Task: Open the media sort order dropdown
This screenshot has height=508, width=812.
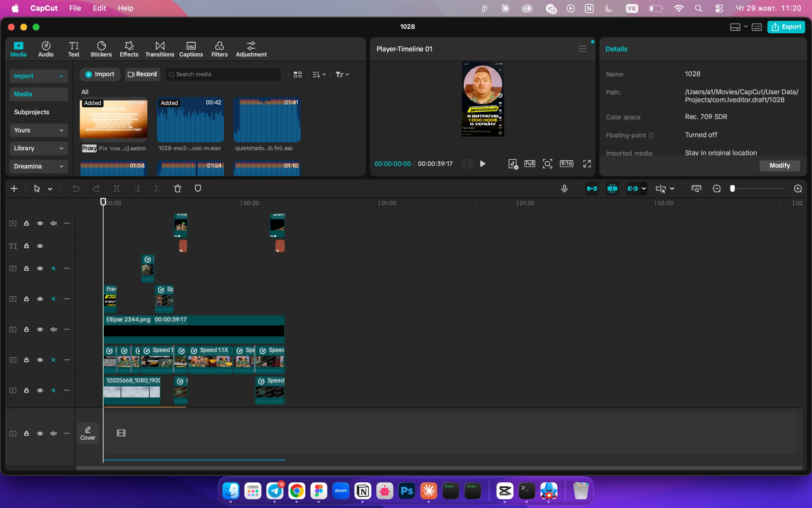Action: click(319, 74)
